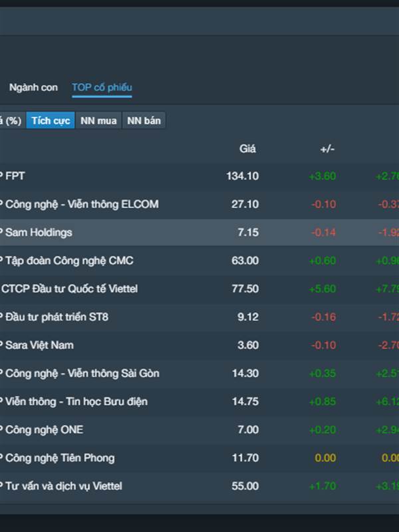Click the CMC change value +0.60
Viewport: 399px width, 532px height.
pyautogui.click(x=323, y=261)
